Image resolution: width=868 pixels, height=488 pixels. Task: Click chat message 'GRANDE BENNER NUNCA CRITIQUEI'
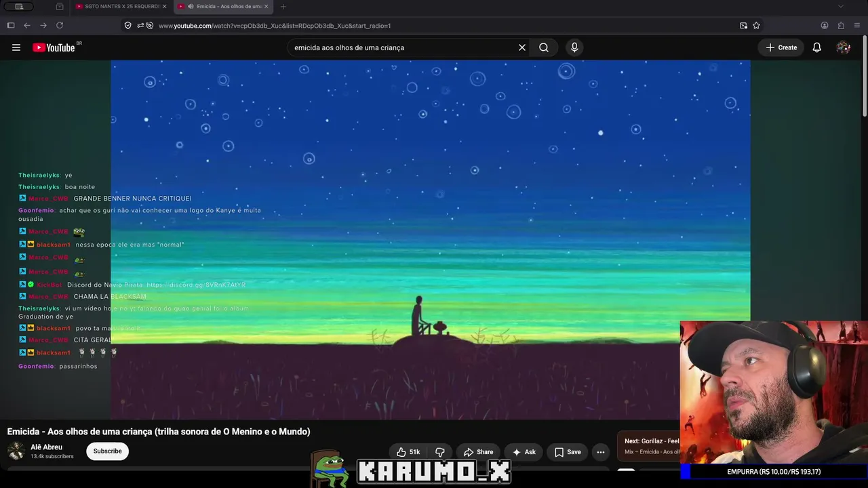tap(132, 199)
